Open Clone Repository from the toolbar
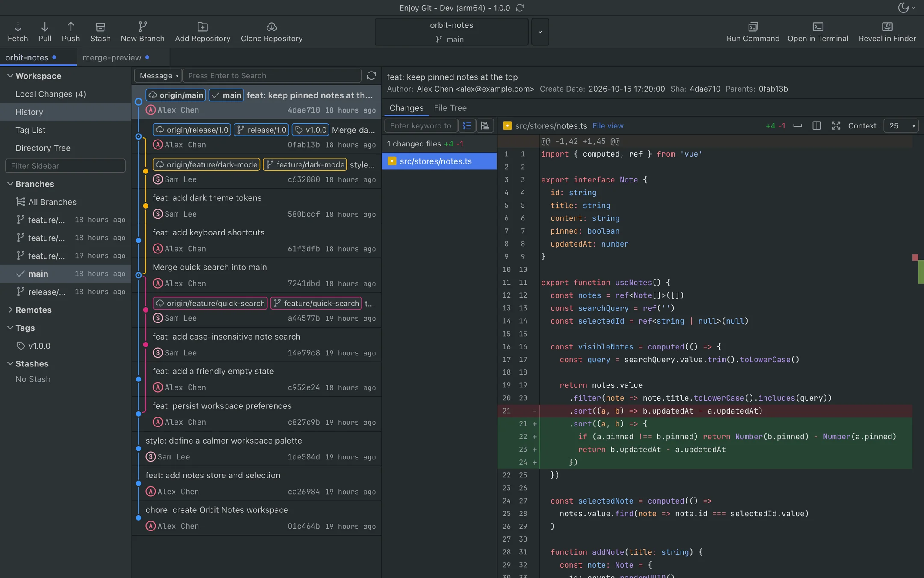 point(271,32)
